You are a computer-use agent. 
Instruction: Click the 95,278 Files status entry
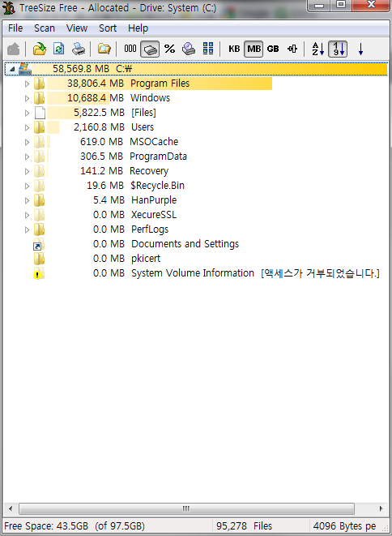click(244, 525)
